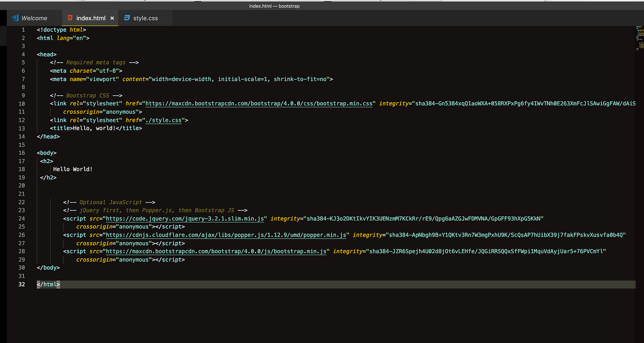The width and height of the screenshot is (644, 343).
Task: Click the closing </h2> tag
Action: pyautogui.click(x=48, y=178)
